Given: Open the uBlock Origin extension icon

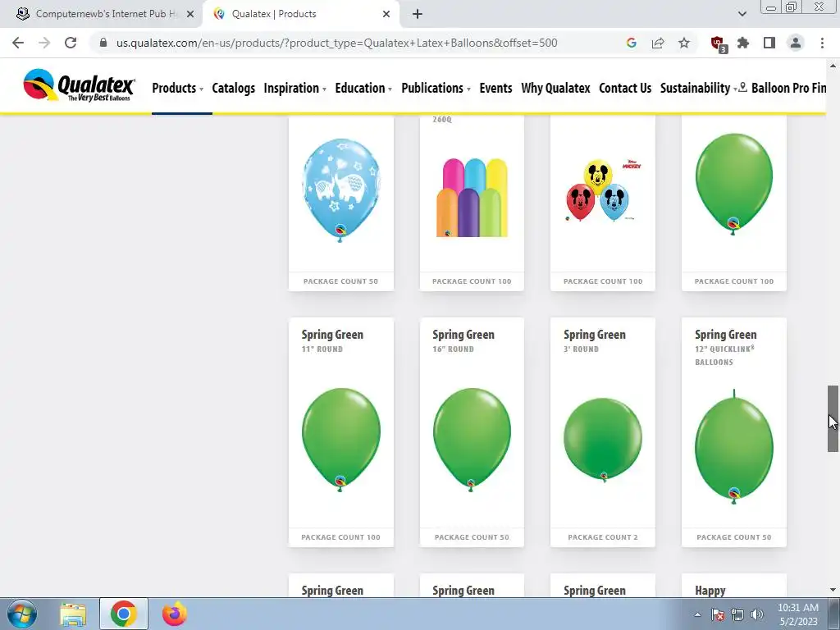Looking at the screenshot, I should point(718,43).
